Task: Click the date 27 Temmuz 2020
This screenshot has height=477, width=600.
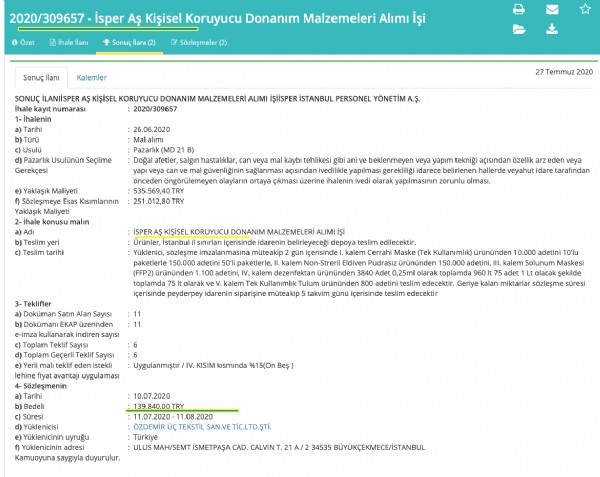Action: [x=565, y=73]
